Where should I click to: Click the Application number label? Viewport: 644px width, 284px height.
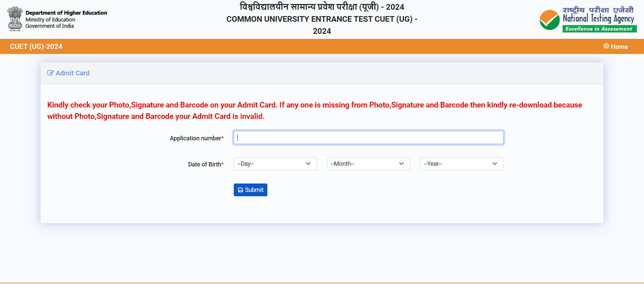pos(195,138)
